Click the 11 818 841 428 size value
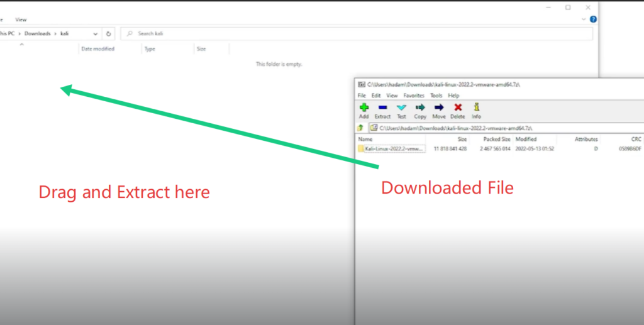The width and height of the screenshot is (644, 325). tap(450, 148)
